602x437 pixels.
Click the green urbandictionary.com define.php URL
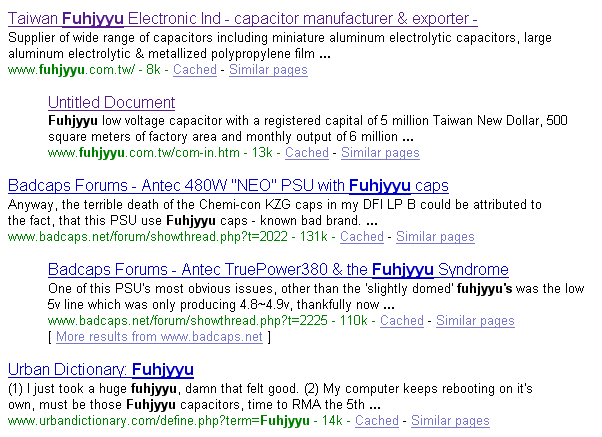tap(159, 420)
